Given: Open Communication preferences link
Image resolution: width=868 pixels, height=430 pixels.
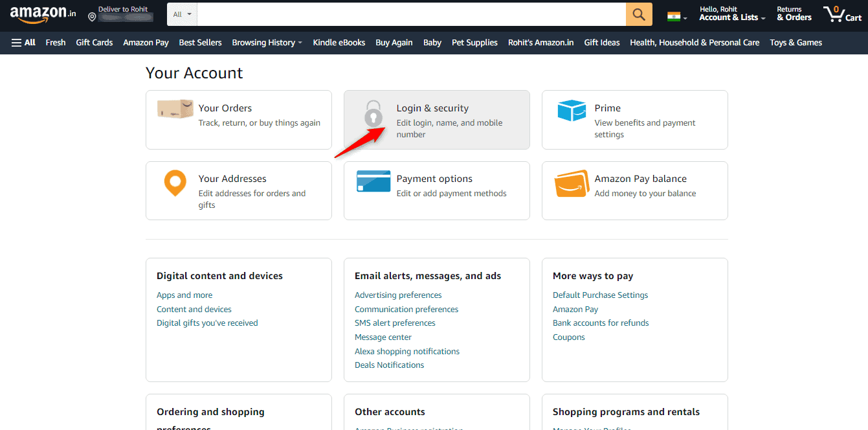Looking at the screenshot, I should coord(406,309).
